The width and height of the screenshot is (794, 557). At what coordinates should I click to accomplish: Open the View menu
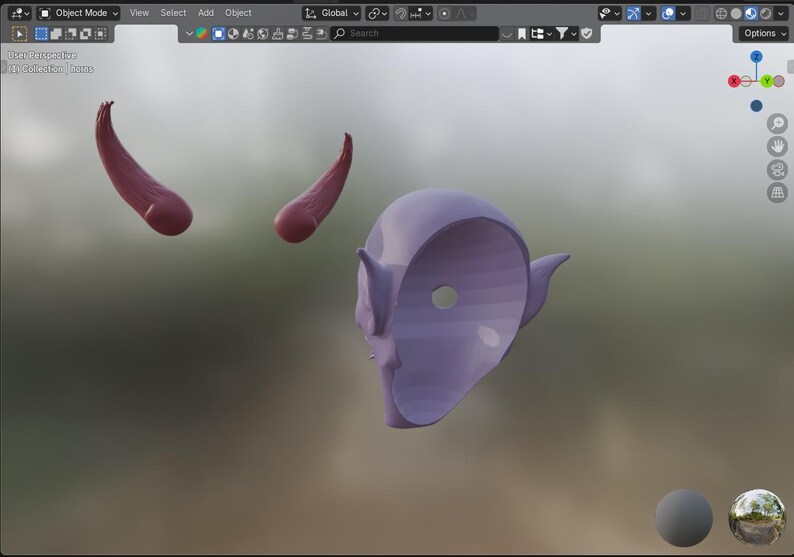pos(139,13)
